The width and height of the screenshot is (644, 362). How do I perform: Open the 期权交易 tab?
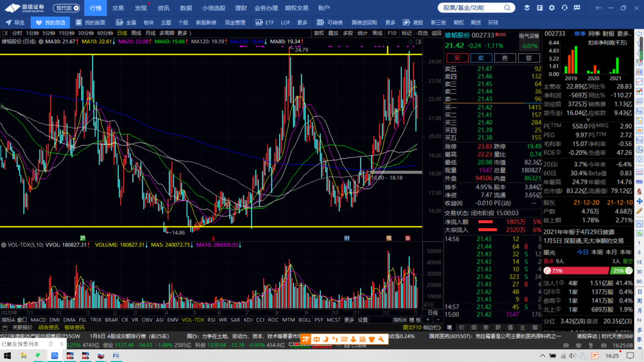297,8
